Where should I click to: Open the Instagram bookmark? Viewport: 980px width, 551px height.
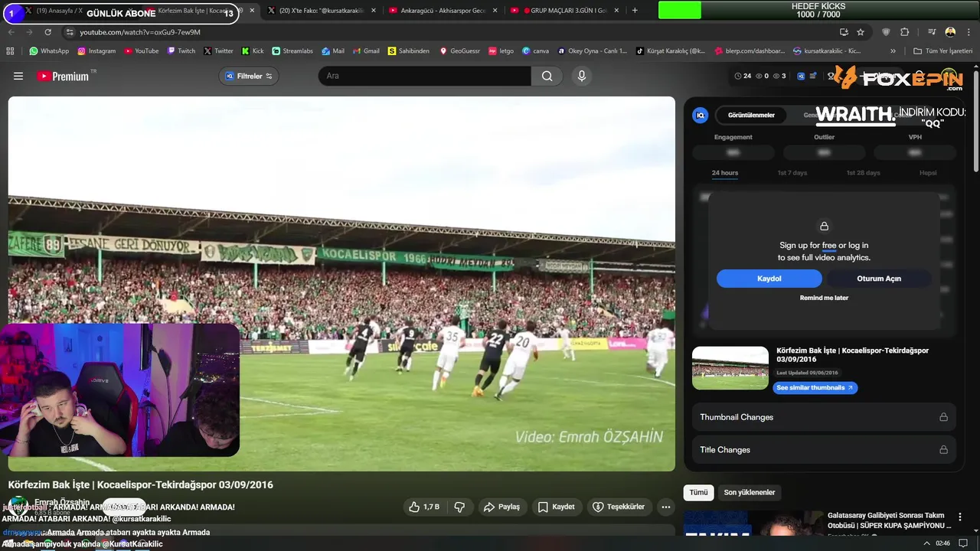(96, 51)
